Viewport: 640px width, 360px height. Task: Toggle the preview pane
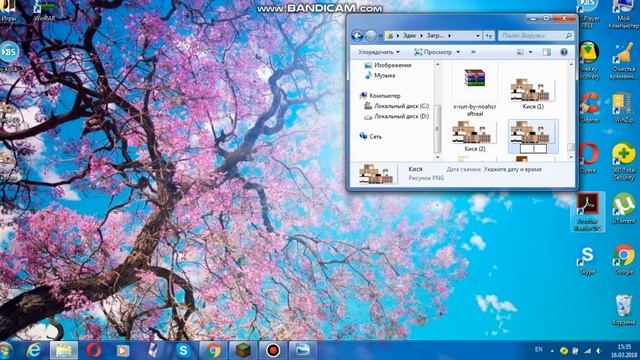tap(547, 52)
